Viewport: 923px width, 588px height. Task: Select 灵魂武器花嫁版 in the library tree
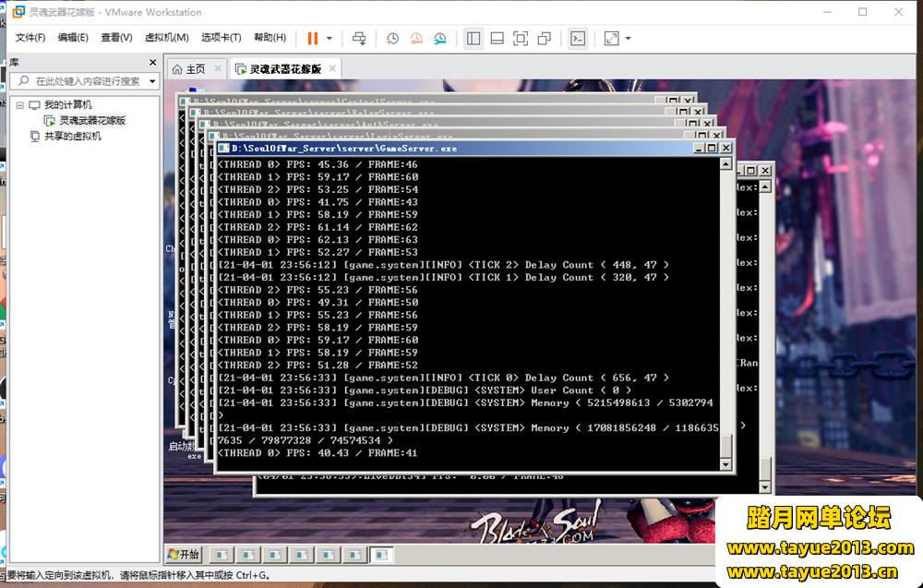pos(92,121)
